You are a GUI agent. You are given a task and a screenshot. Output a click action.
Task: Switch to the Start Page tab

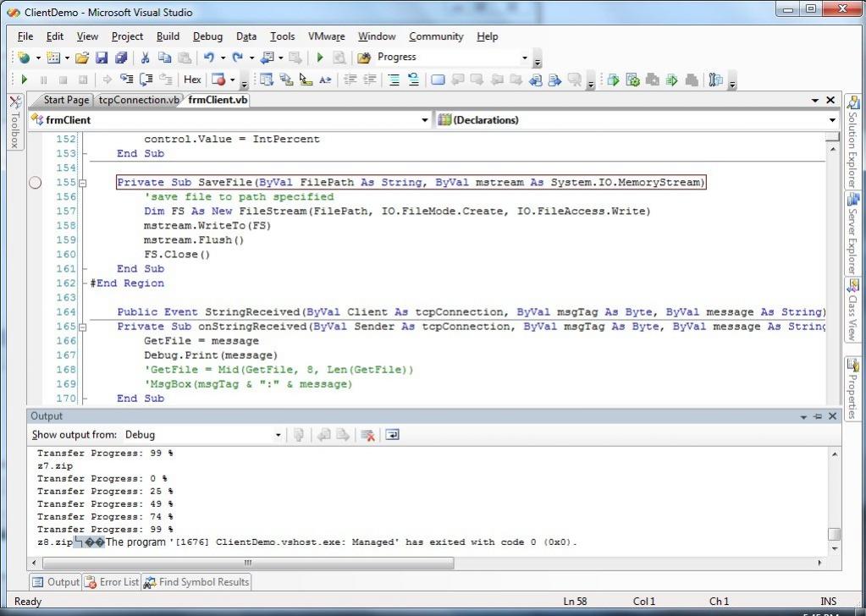point(66,100)
